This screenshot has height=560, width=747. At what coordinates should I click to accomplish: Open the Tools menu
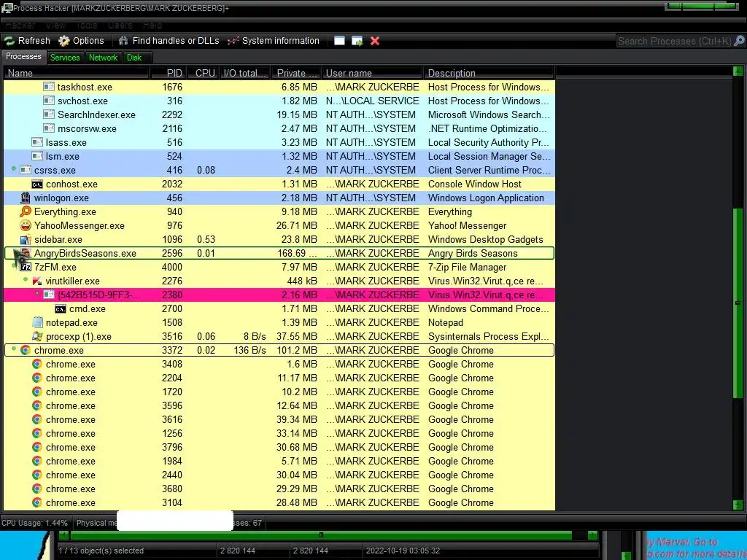coord(87,26)
